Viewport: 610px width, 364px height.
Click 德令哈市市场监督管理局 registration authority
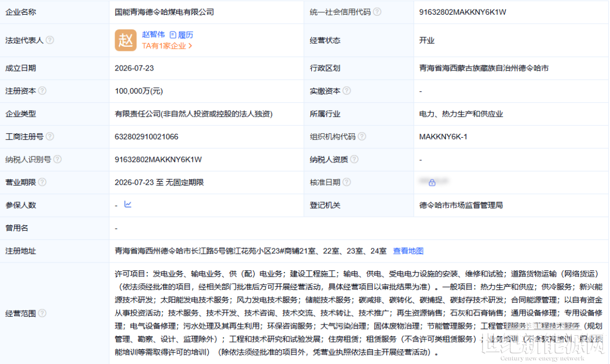[x=461, y=205]
